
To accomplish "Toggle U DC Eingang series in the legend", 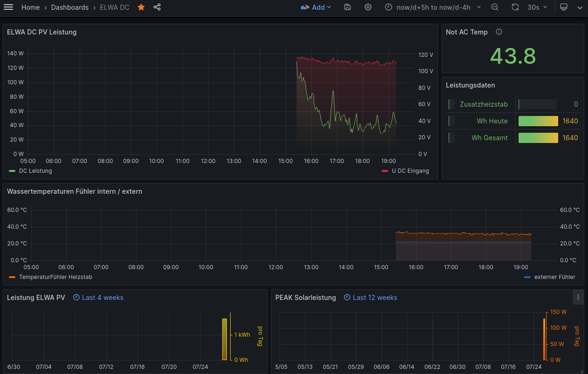I will (410, 171).
